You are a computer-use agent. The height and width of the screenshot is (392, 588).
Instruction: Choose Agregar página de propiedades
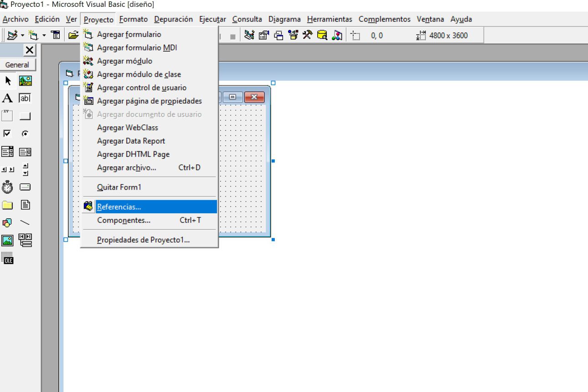(149, 101)
